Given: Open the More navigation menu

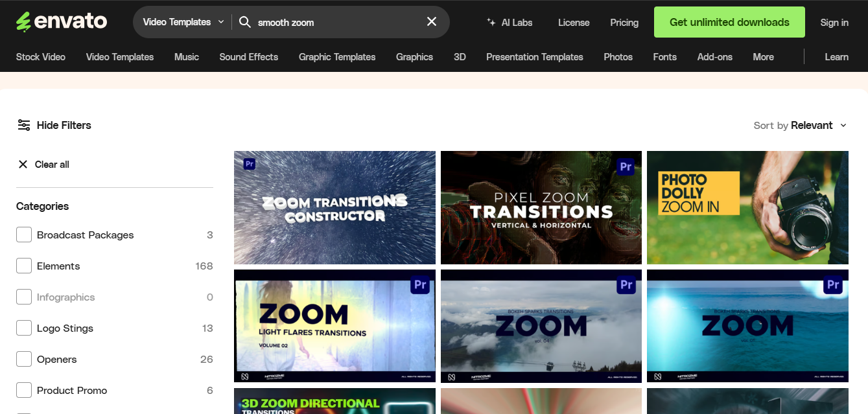Looking at the screenshot, I should coord(763,57).
